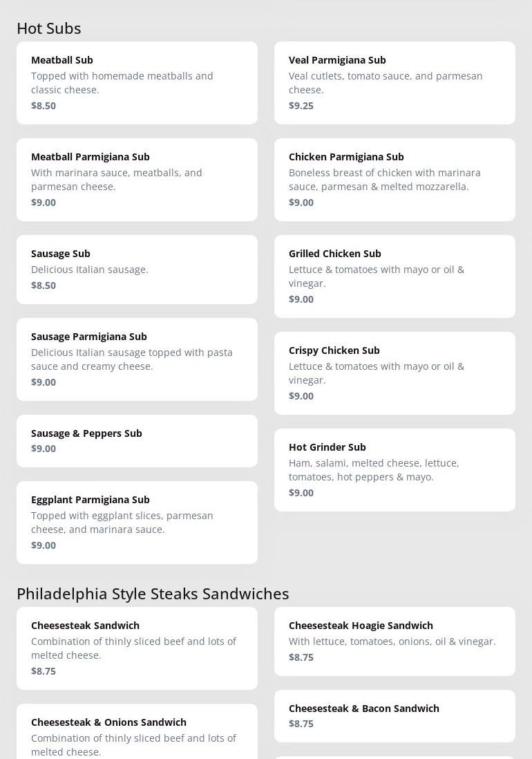Open the Grilled Chicken Sub item
532x759 pixels.
click(x=395, y=277)
